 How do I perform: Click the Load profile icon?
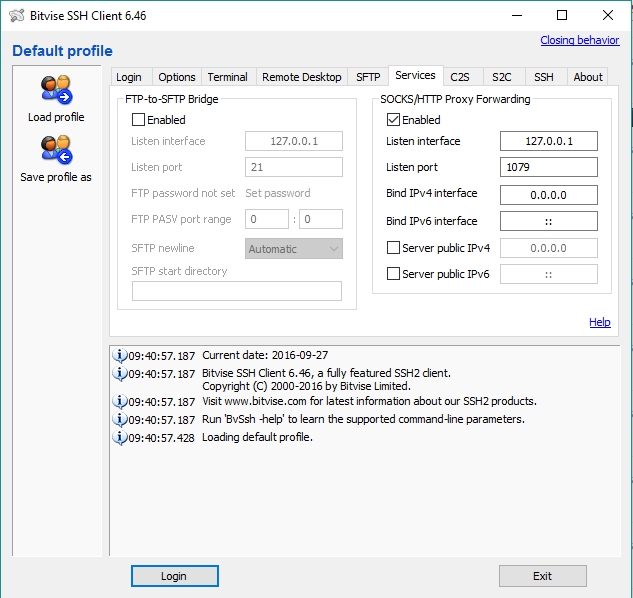pyautogui.click(x=56, y=89)
